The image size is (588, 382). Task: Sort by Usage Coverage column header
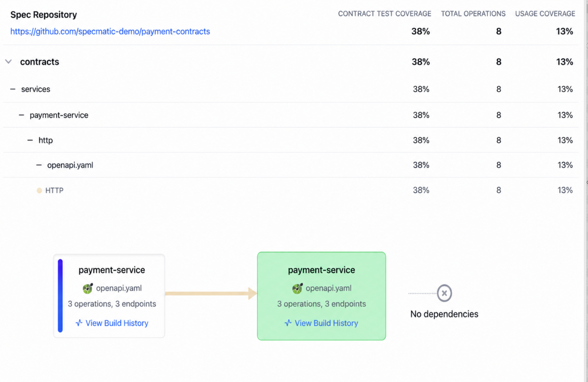545,14
